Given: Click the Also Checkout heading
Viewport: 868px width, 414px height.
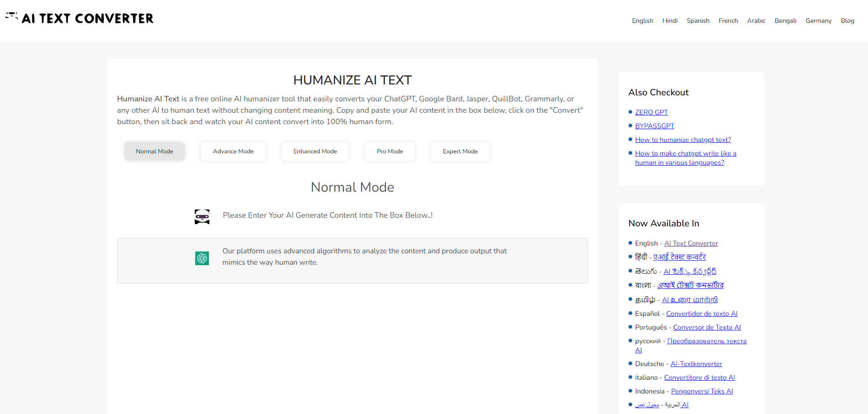Looking at the screenshot, I should point(658,92).
